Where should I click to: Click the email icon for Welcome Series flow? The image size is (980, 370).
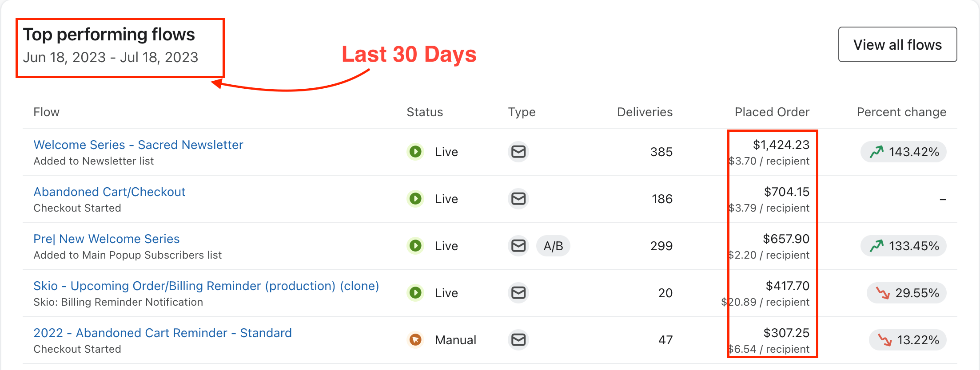(x=518, y=152)
